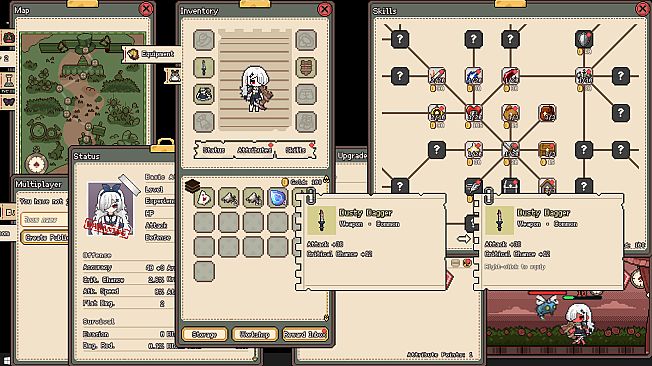Open the Reward Inbox button

point(304,334)
